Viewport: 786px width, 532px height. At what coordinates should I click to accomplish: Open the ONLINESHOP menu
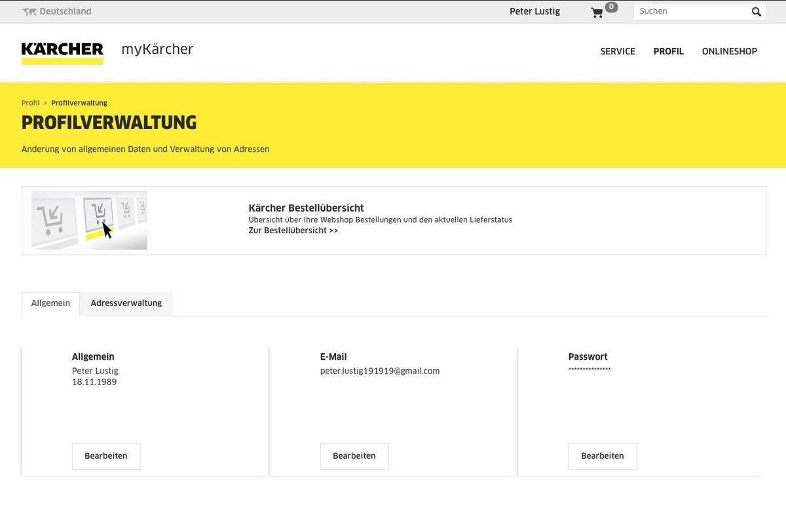[x=730, y=52]
